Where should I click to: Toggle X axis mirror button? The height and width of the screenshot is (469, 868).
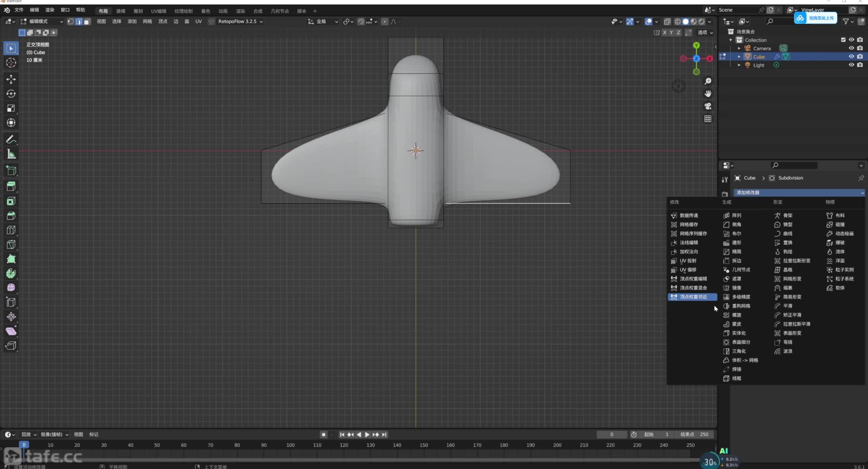(x=665, y=33)
